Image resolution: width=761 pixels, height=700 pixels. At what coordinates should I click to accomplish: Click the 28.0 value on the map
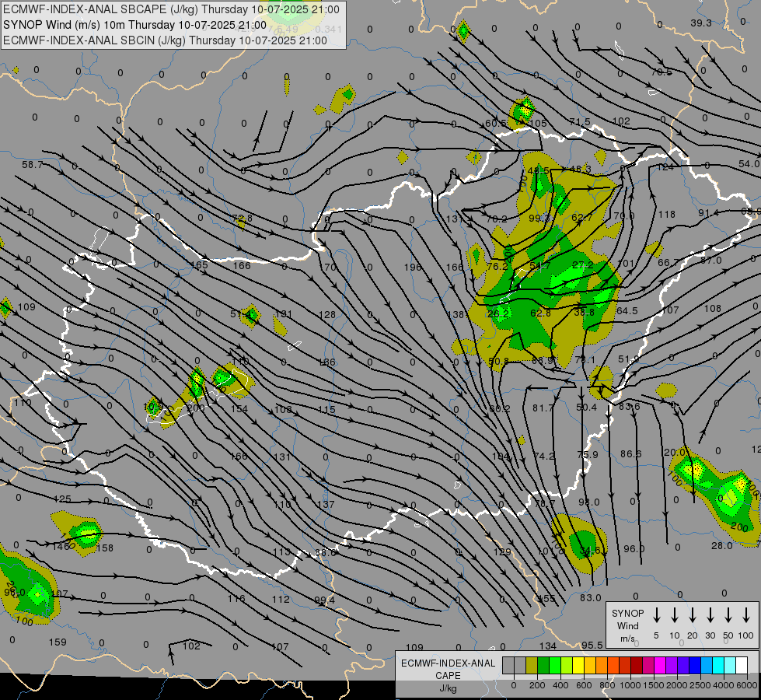(721, 546)
